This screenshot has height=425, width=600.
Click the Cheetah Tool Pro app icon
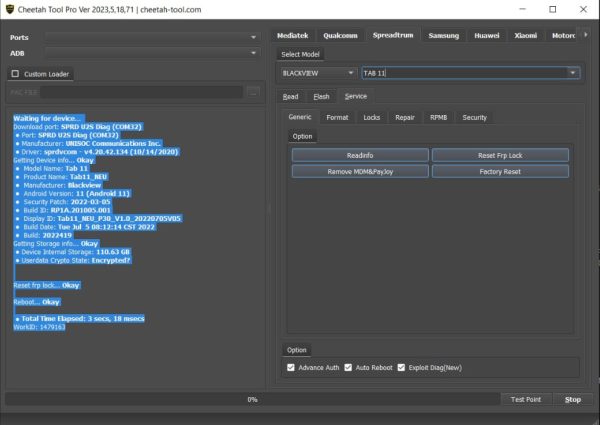click(10, 9)
